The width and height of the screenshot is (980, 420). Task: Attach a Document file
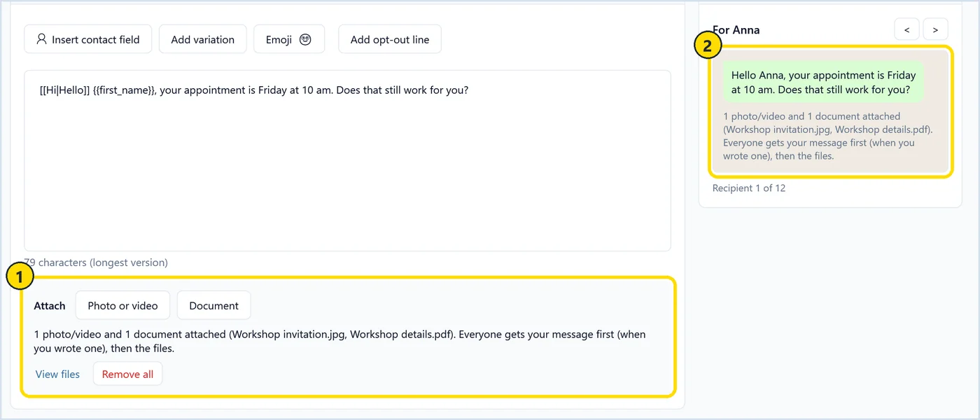[214, 305]
